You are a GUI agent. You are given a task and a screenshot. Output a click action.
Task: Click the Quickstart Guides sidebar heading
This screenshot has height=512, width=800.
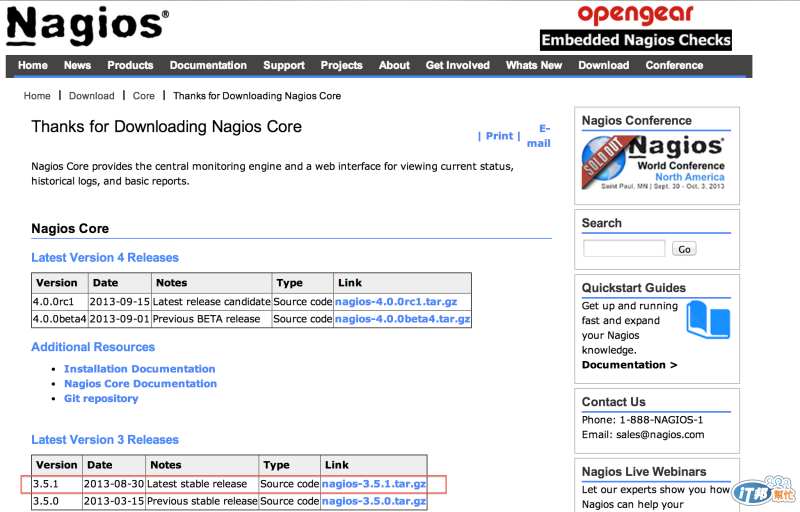coord(634,288)
